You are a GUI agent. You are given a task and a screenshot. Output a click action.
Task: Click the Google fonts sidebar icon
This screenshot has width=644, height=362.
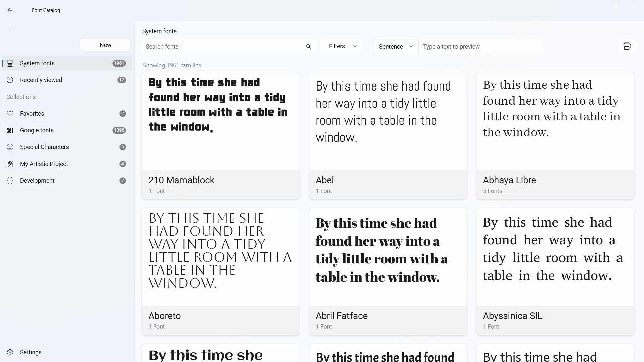coord(10,130)
